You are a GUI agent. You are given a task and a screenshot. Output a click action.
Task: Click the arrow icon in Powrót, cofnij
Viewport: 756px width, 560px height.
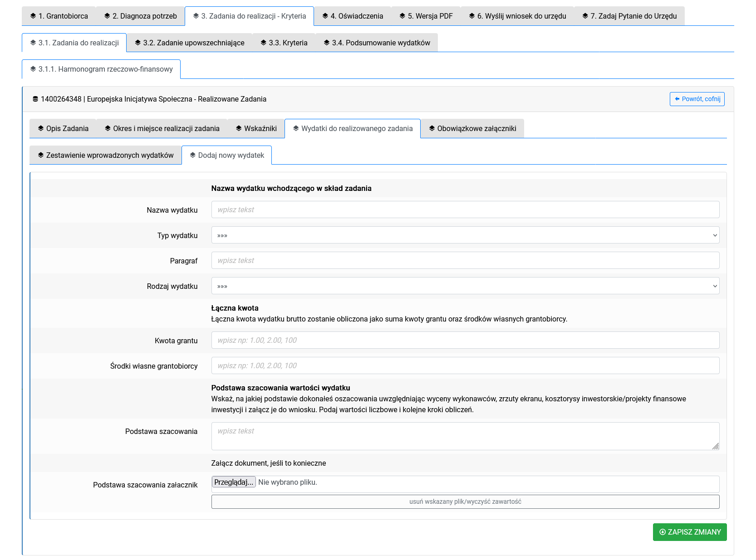coord(677,99)
